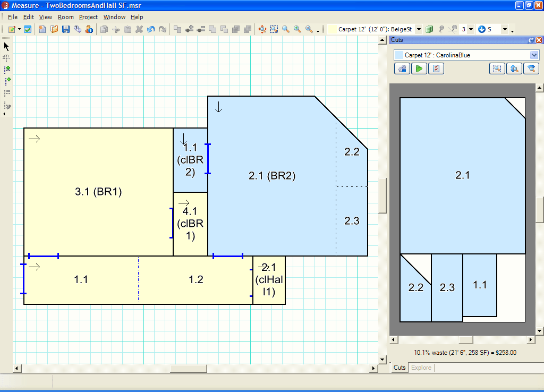This screenshot has height=392, width=544.
Task: Select cut piece 2.3 in Cuts layout
Action: (x=447, y=287)
